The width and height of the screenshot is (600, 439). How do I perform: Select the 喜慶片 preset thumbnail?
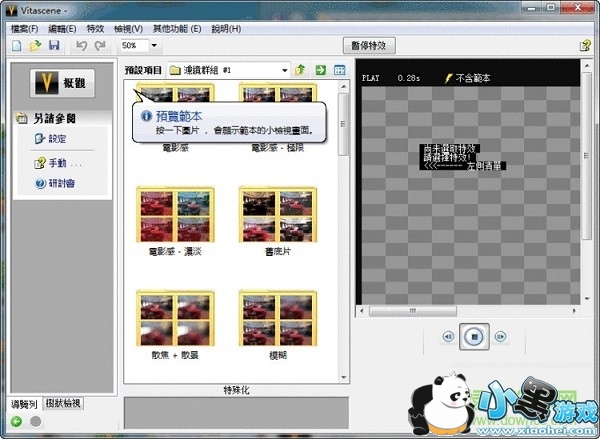pos(270,215)
